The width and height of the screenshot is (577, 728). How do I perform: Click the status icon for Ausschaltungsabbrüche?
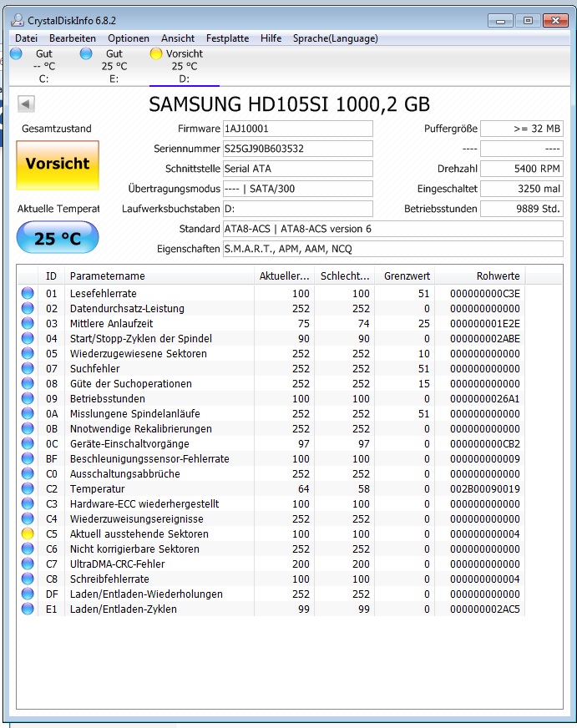coord(28,473)
